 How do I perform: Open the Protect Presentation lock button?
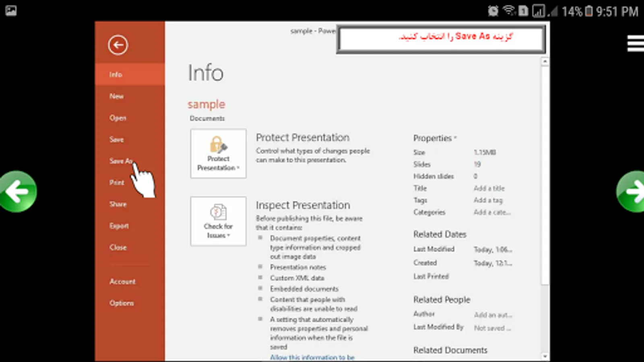218,154
